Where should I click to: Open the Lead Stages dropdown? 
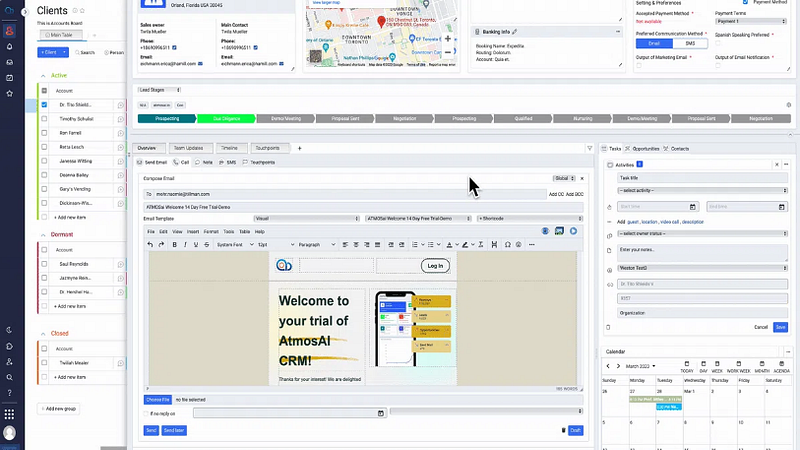[159, 90]
